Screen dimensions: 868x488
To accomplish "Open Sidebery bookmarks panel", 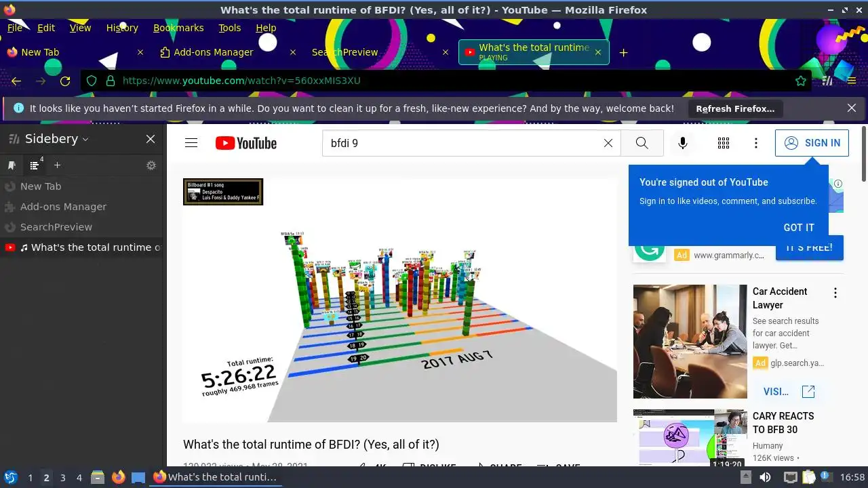I will [12, 165].
